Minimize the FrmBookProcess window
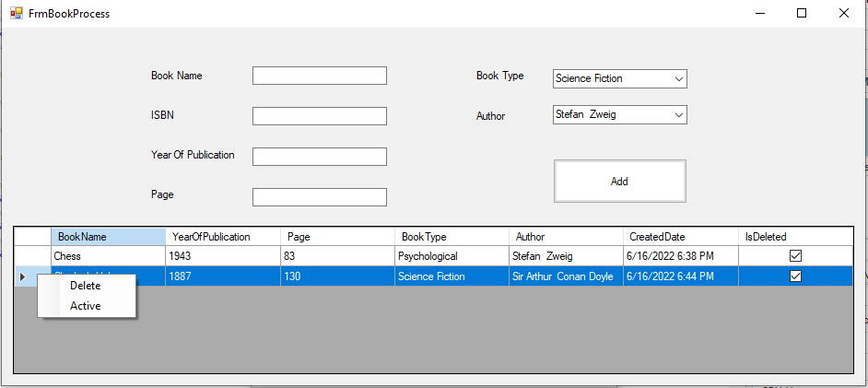This screenshot has width=868, height=388. click(x=759, y=13)
